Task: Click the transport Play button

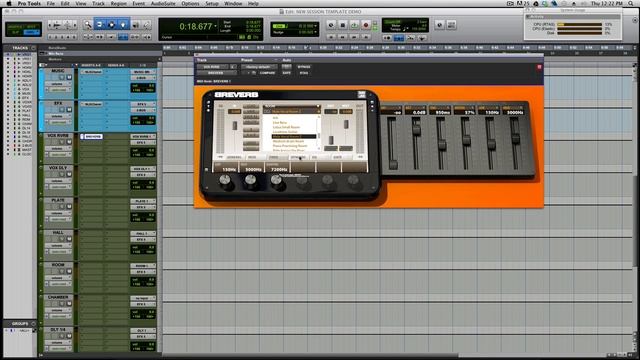Action: (354, 25)
